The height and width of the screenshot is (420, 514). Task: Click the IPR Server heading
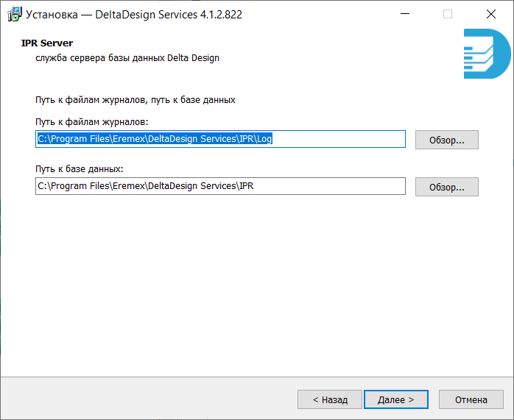[x=47, y=43]
